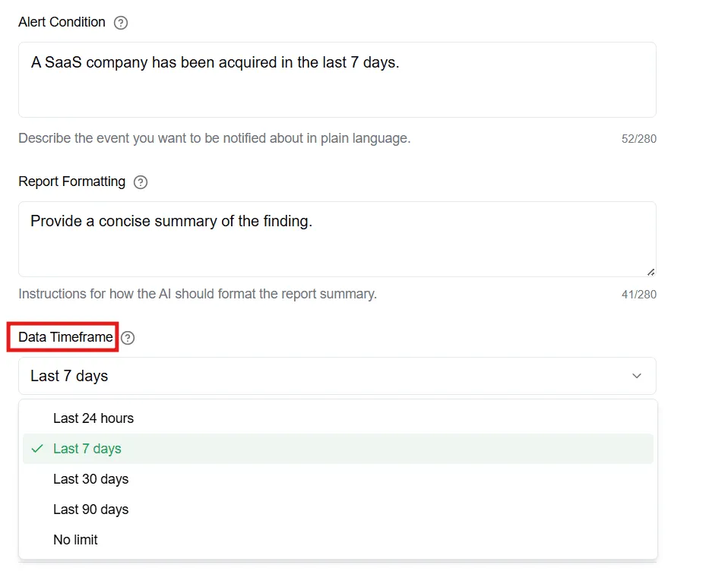The height and width of the screenshot is (571, 728).
Task: Click into the Report Formatting text area
Action: 337,239
